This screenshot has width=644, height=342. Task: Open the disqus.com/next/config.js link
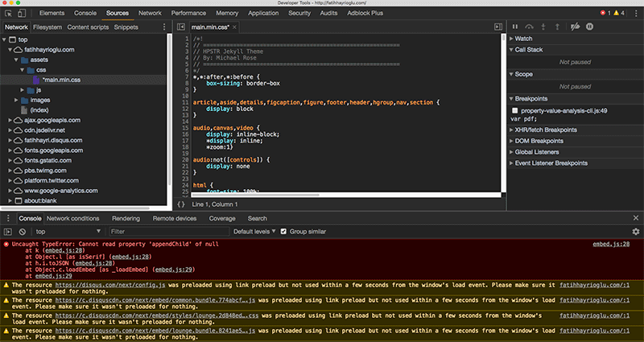(x=110, y=285)
